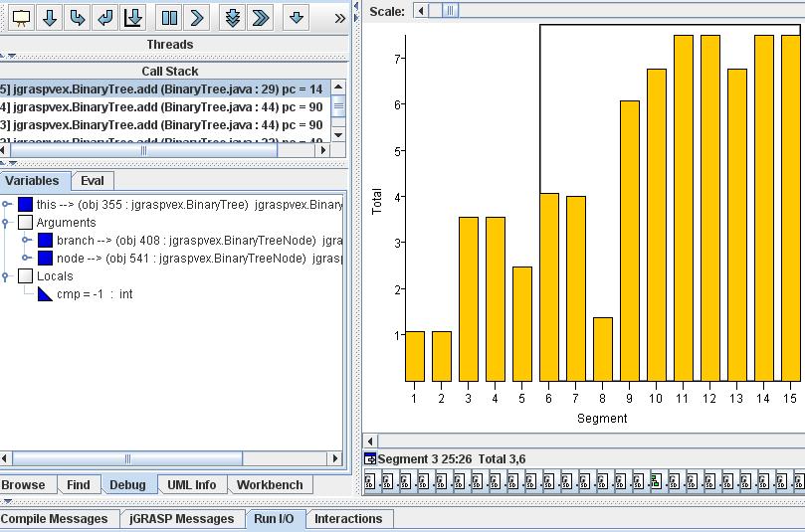
Task: Click the Step out return-arrow icon
Action: [105, 18]
